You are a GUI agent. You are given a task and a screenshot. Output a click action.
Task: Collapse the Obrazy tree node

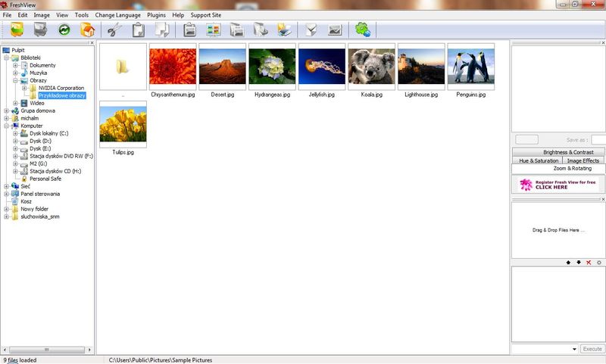(15, 80)
